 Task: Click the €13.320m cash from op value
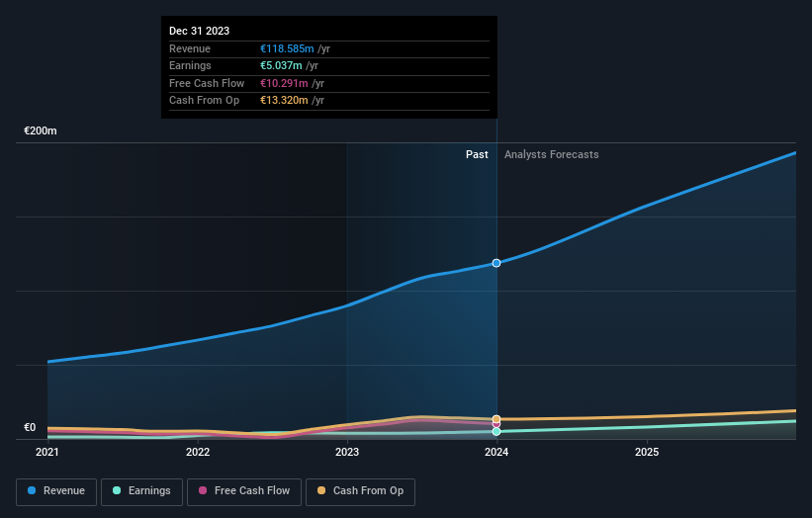tap(284, 101)
